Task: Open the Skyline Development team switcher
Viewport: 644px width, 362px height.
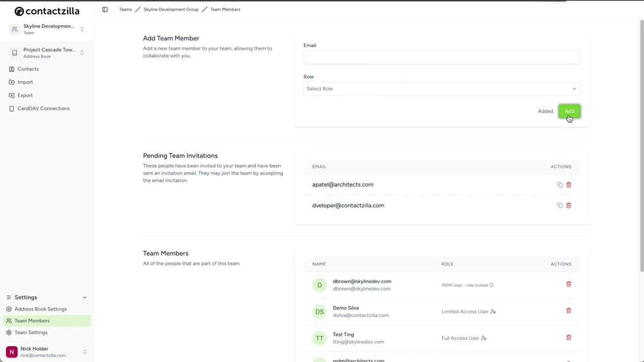Action: point(82,29)
